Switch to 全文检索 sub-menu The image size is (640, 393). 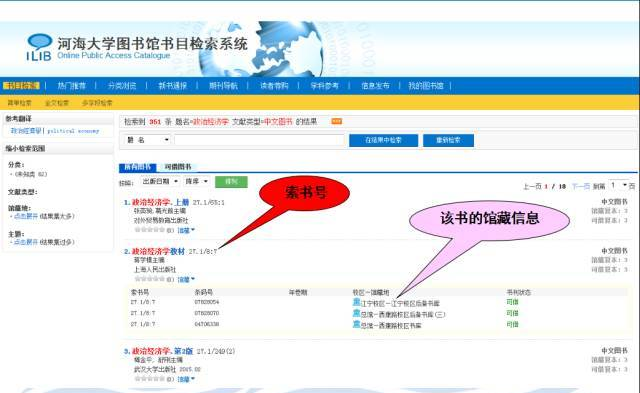tap(57, 103)
